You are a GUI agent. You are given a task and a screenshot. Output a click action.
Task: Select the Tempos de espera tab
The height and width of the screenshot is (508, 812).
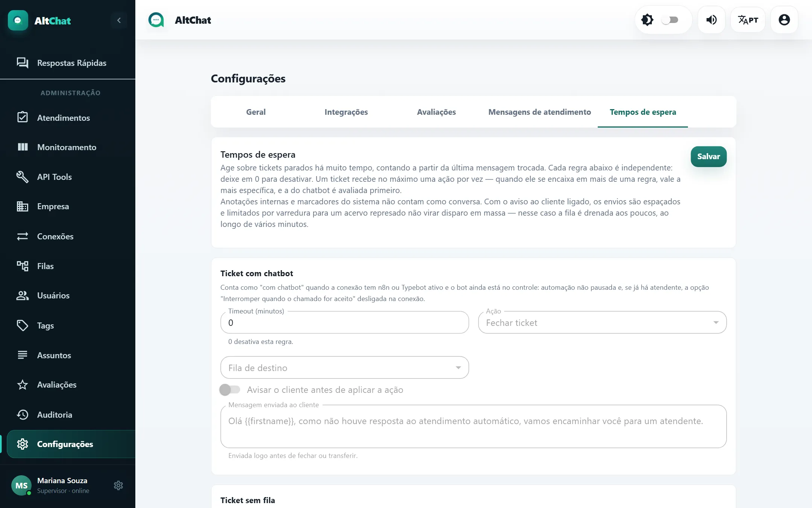pos(643,112)
